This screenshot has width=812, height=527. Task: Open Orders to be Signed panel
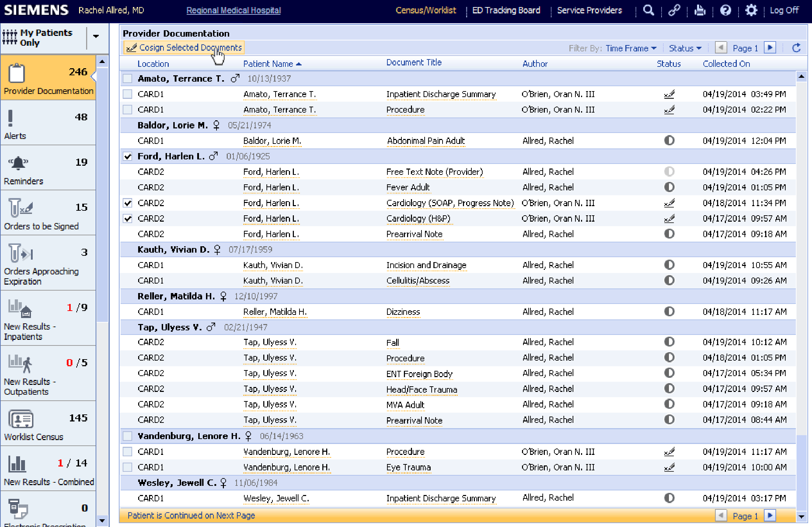point(48,214)
